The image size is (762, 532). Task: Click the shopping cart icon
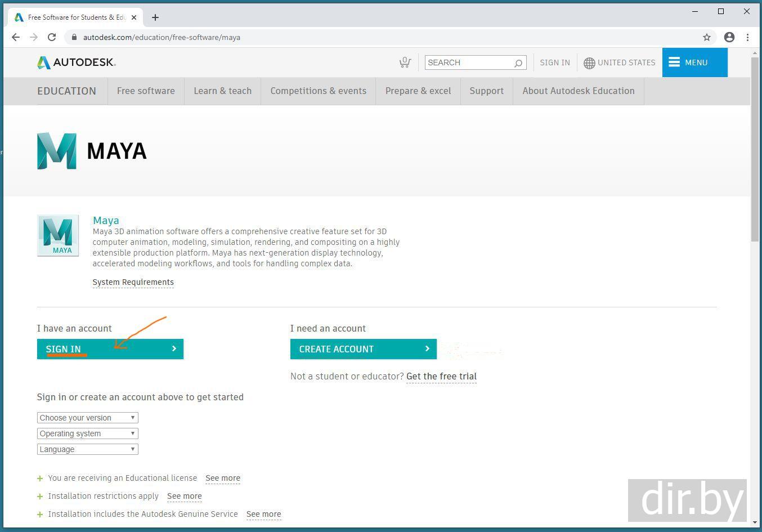tap(405, 62)
